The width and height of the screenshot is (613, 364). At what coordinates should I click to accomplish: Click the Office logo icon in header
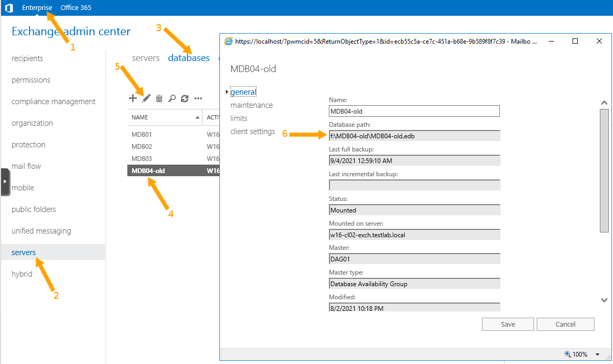tap(9, 8)
